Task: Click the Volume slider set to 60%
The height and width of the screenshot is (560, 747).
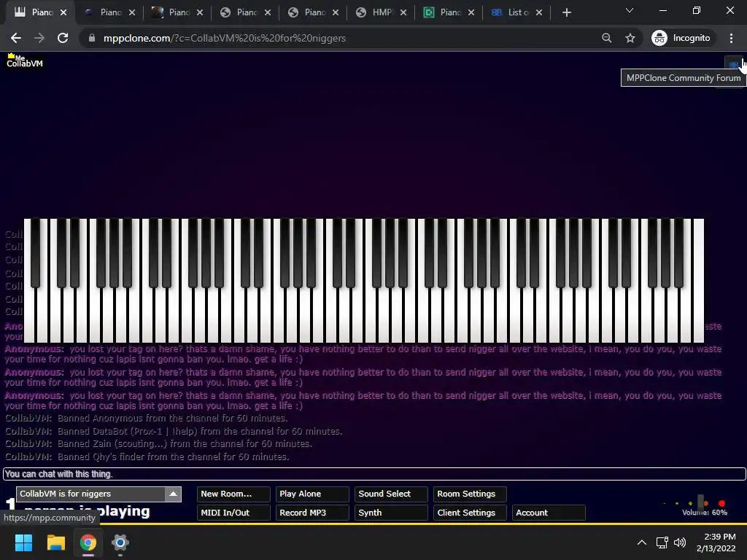Action: 701,503
